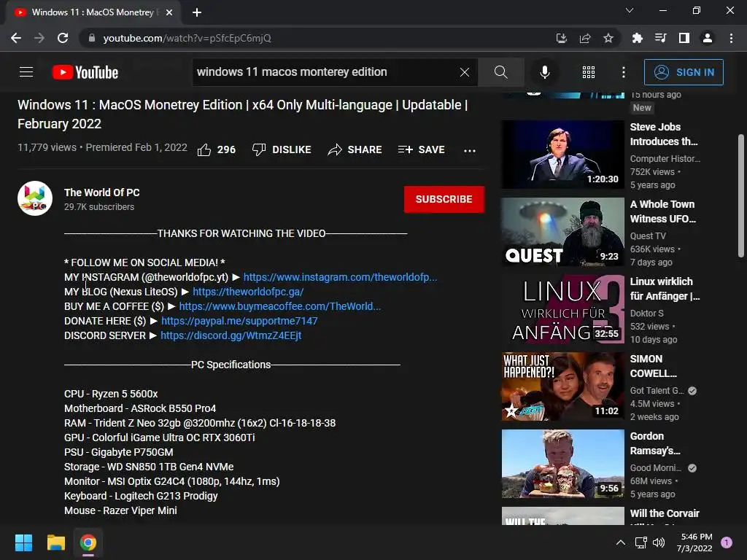Open the paypal.me donation link
The height and width of the screenshot is (560, 747).
click(x=239, y=321)
